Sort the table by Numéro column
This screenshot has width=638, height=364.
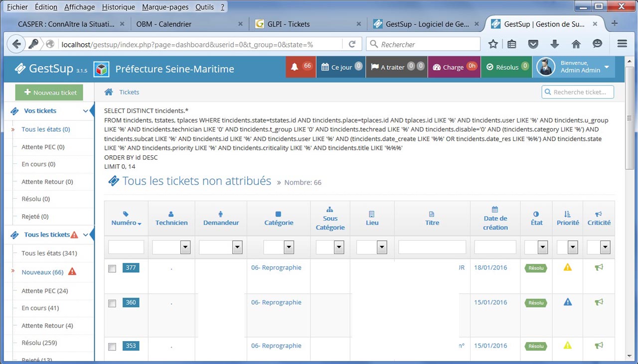(126, 223)
